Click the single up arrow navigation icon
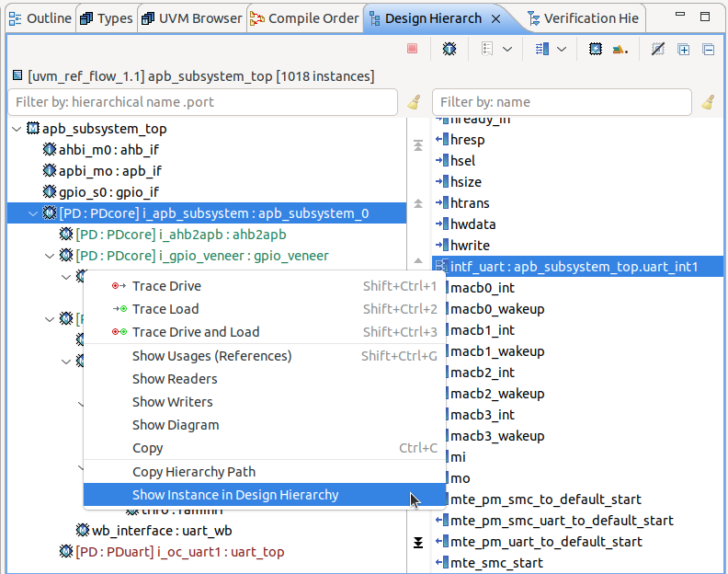Image resolution: width=728 pixels, height=574 pixels. click(418, 260)
